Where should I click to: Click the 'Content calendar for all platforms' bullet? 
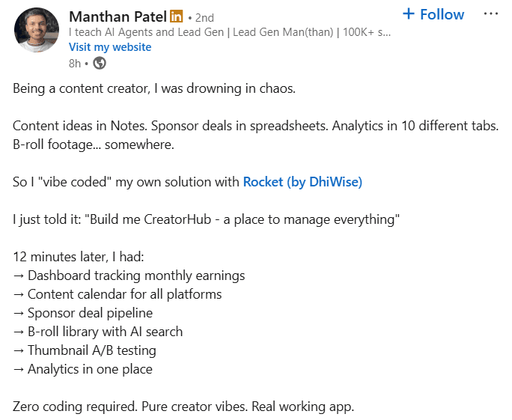[118, 294]
